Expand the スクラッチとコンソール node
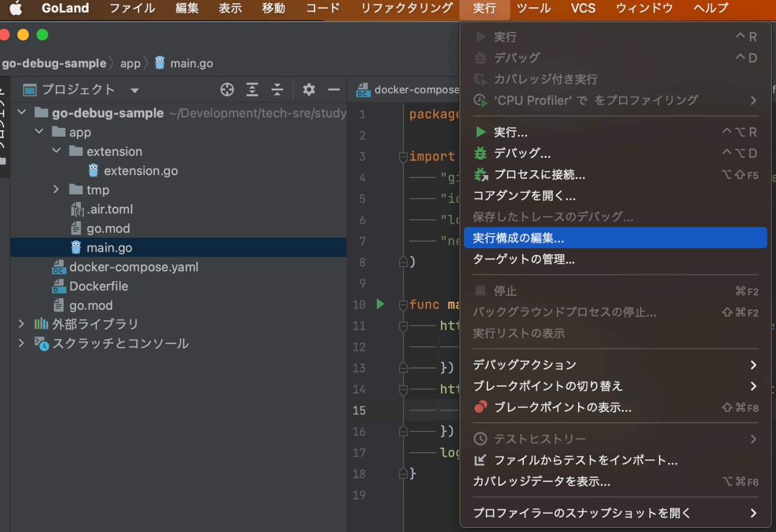The width and height of the screenshot is (776, 532). pos(22,343)
